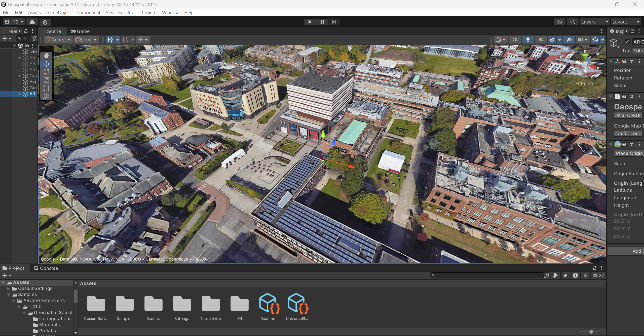Open the Center pivot dropdown
The image size is (644, 336).
pyautogui.click(x=58, y=40)
